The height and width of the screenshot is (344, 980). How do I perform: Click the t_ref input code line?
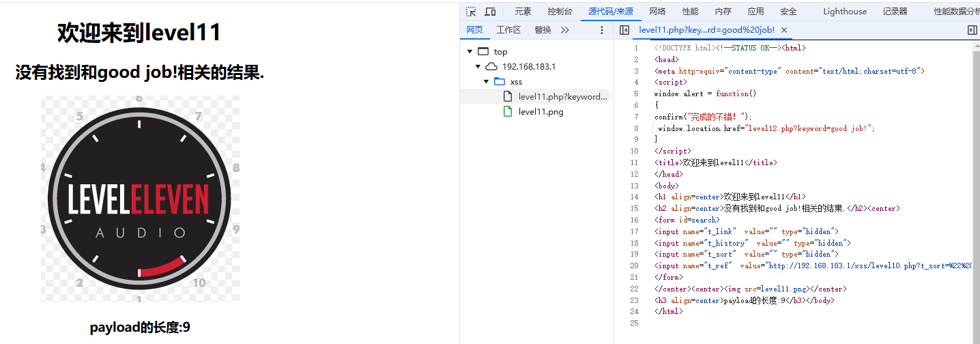tap(813, 266)
